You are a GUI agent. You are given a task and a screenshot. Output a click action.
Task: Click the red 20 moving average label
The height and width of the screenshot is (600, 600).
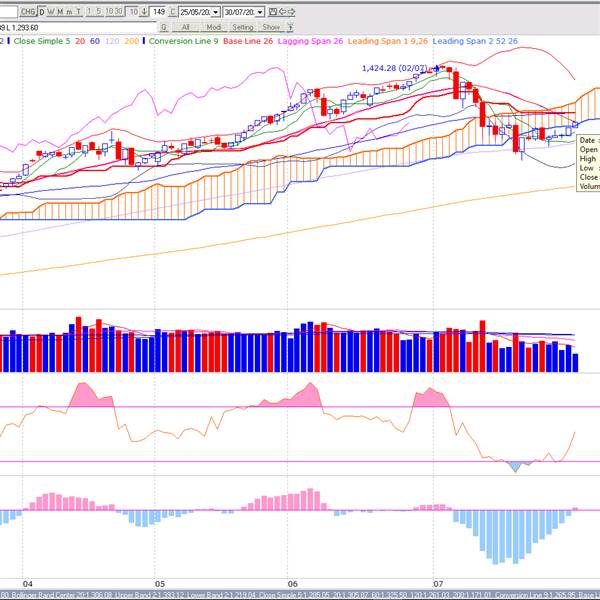click(x=80, y=41)
